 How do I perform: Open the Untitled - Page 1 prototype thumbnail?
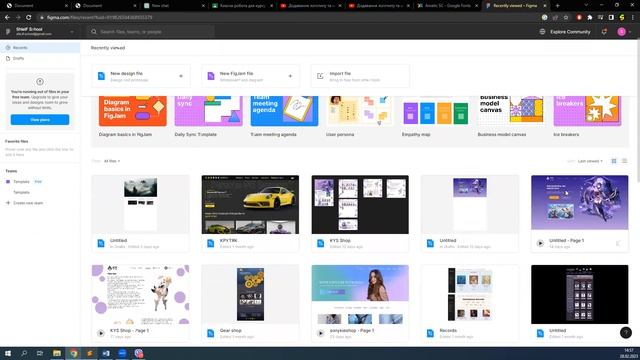coord(580,202)
